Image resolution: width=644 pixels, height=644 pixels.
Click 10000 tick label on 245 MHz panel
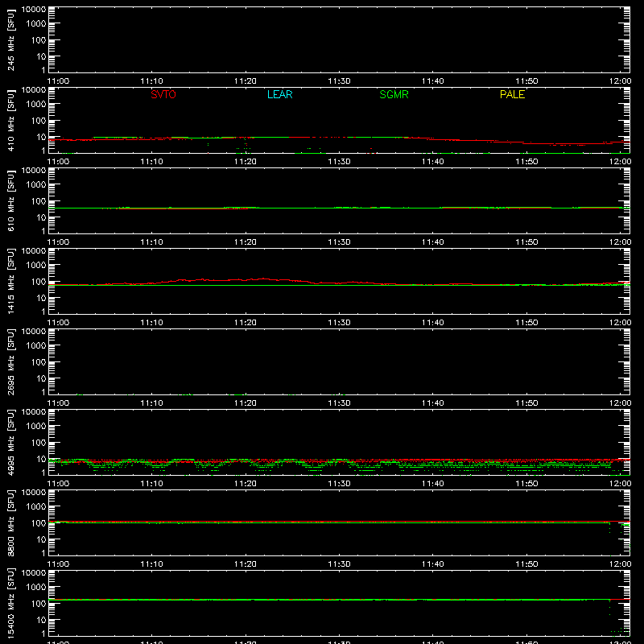tap(34, 10)
